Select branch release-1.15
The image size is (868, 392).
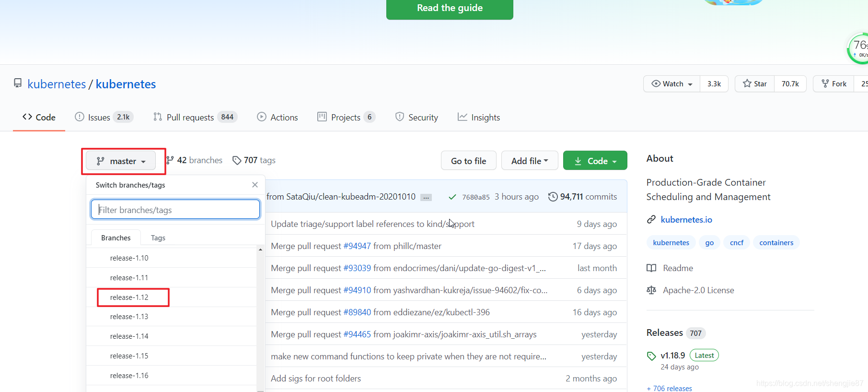[172, 356]
